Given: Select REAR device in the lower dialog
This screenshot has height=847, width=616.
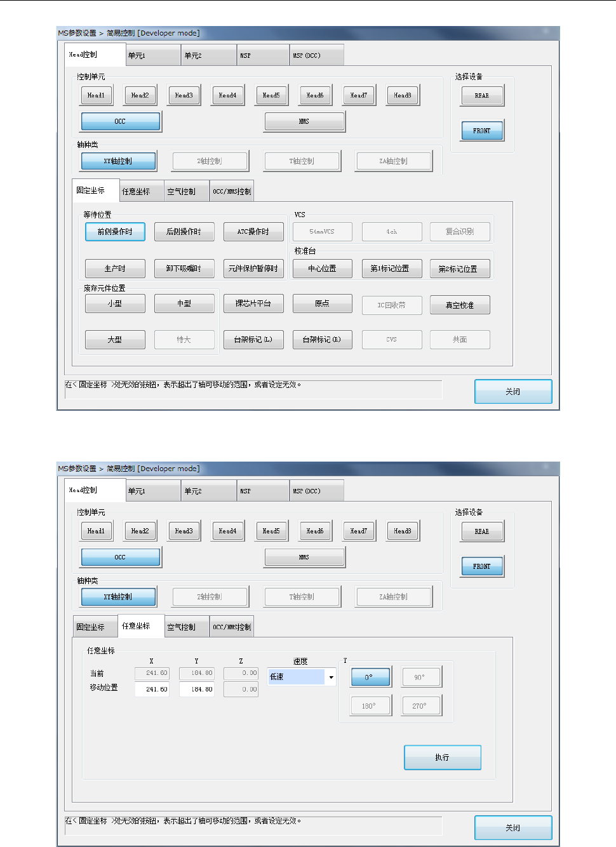Looking at the screenshot, I should click(x=483, y=531).
